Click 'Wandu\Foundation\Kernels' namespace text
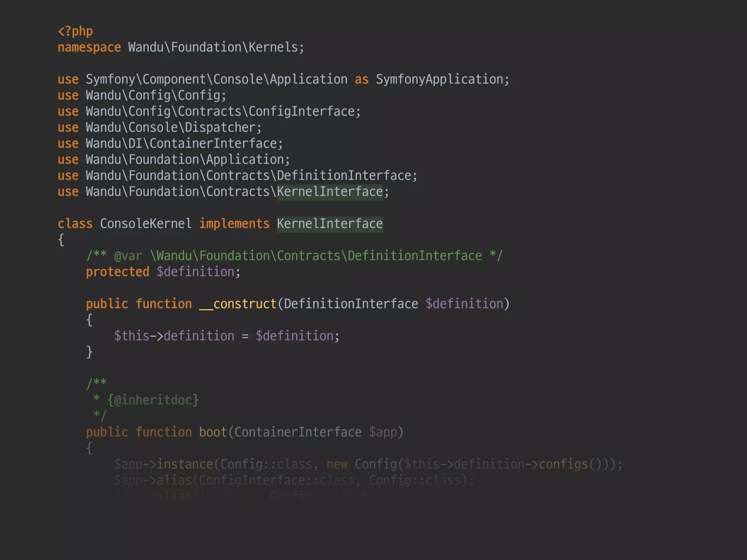 pyautogui.click(x=213, y=47)
